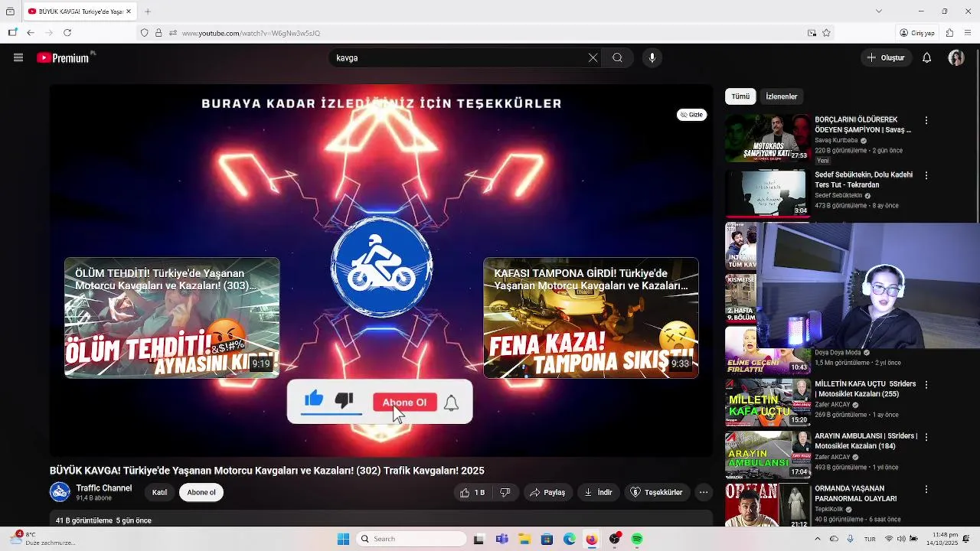
Task: Subscribe using white Abone ol button
Action: click(201, 493)
